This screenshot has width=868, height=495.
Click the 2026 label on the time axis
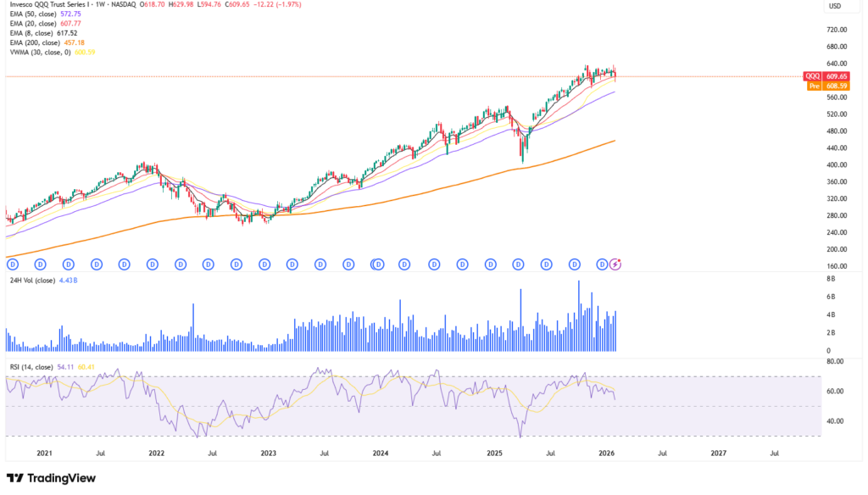click(x=606, y=453)
